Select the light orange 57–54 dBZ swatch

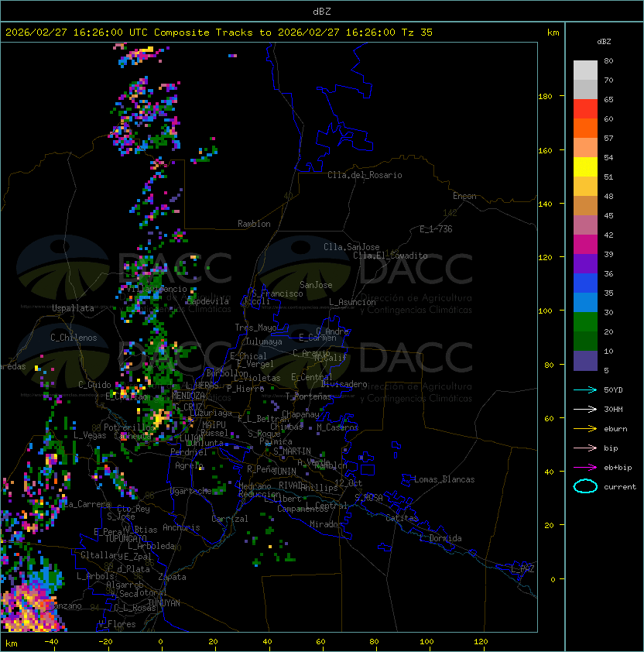[585, 148]
